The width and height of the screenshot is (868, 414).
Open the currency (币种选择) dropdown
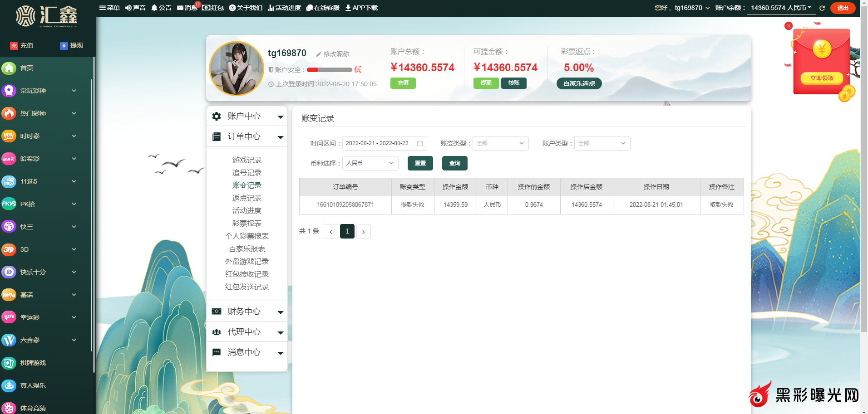(370, 163)
